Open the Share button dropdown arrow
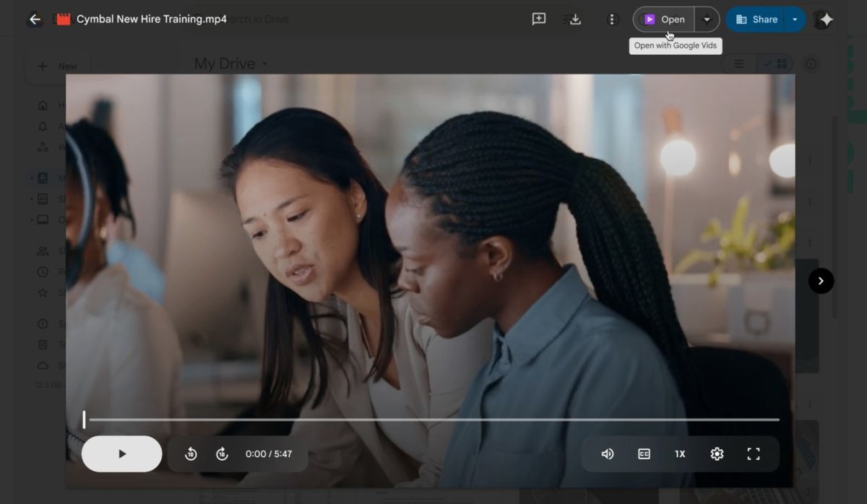This screenshot has height=504, width=867. pos(796,19)
